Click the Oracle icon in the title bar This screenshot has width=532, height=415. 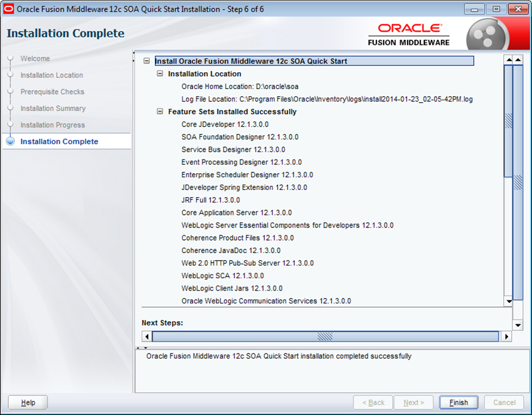8,9
